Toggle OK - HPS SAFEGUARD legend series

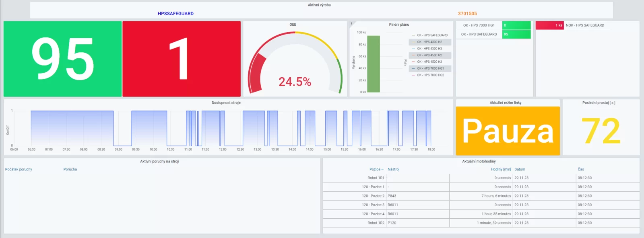[x=432, y=35]
